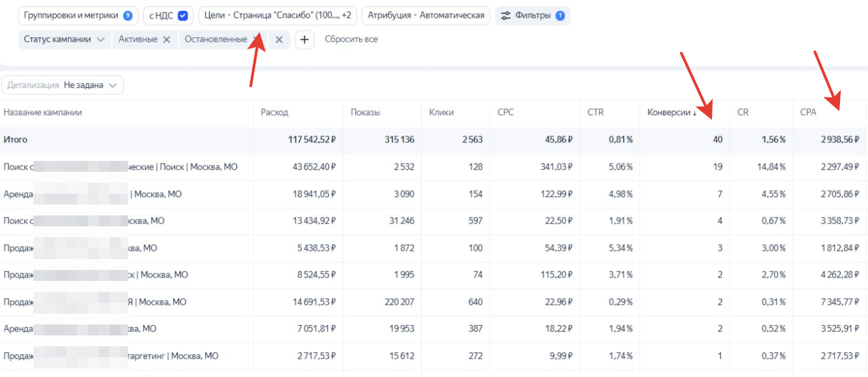The height and width of the screenshot is (377, 868).
Task: Open Аренда campaign with spend 7 051,81 ₽
Action: (x=80, y=329)
